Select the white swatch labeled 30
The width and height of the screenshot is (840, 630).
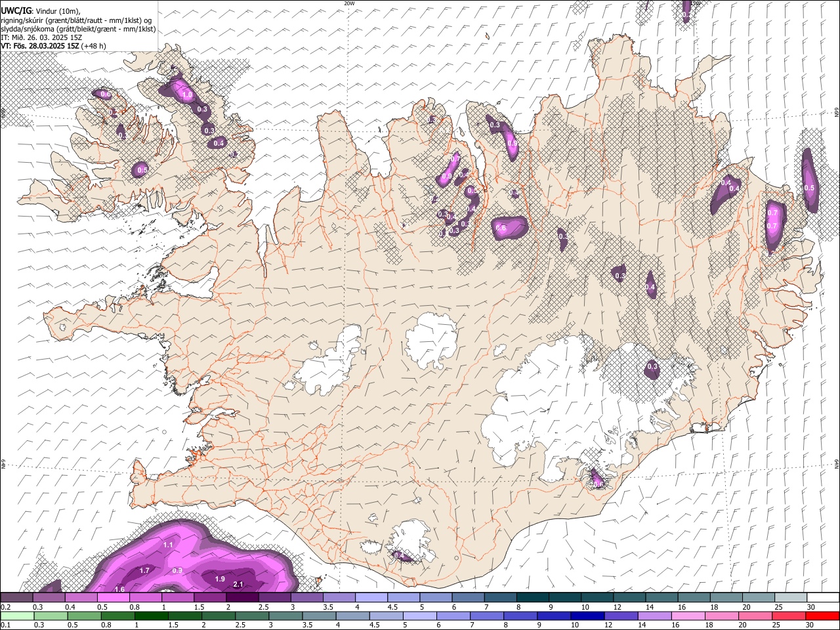coord(823,597)
